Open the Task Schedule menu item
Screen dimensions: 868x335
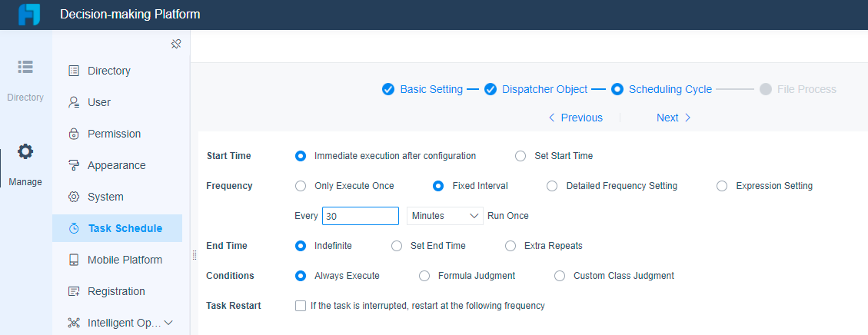pos(118,228)
